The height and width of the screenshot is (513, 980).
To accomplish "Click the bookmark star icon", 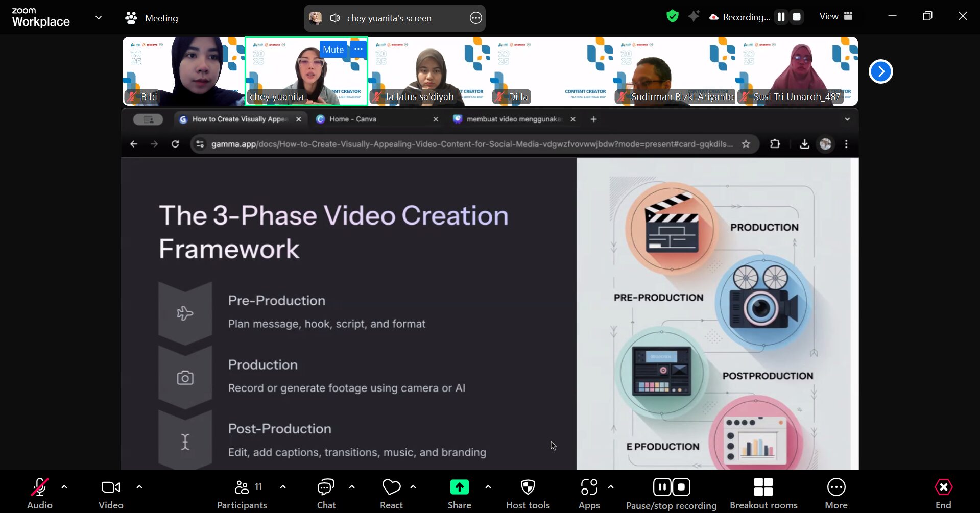I will pyautogui.click(x=746, y=144).
